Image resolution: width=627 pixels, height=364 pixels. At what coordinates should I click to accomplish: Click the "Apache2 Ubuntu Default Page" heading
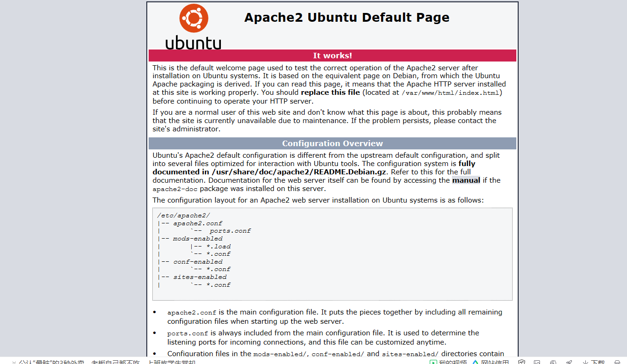347,18
